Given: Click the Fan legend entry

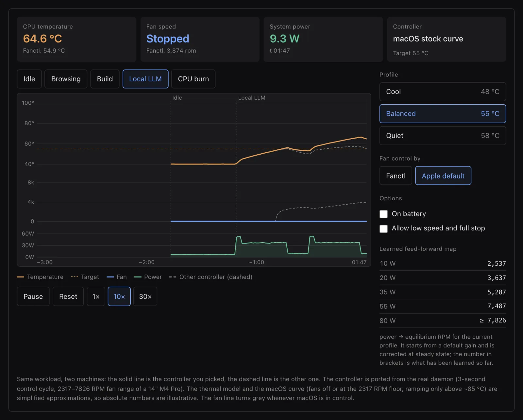Looking at the screenshot, I should tap(117, 277).
